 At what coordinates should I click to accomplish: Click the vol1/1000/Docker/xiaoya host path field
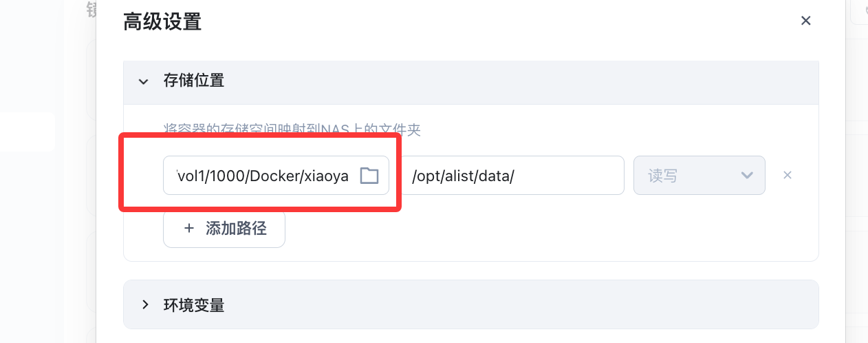click(x=263, y=176)
